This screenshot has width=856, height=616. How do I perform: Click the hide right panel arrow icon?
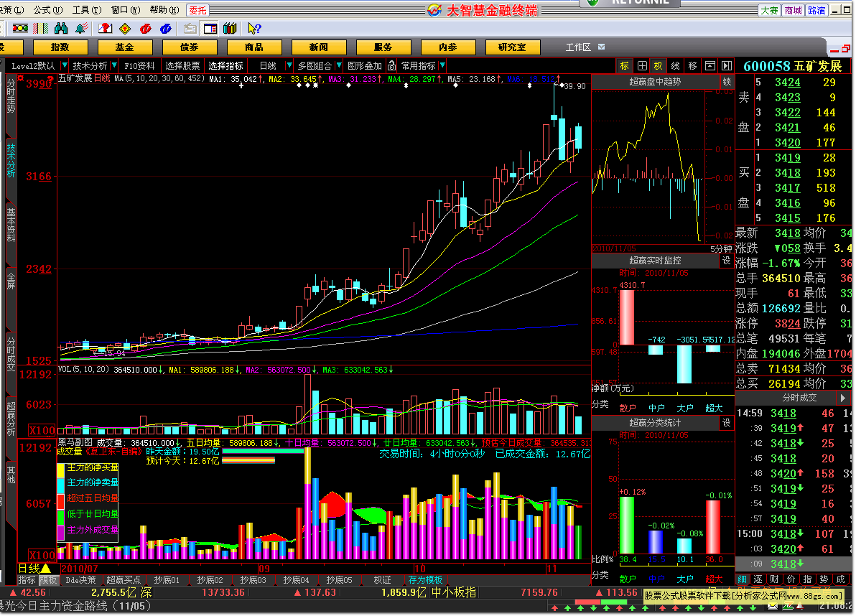(x=726, y=66)
